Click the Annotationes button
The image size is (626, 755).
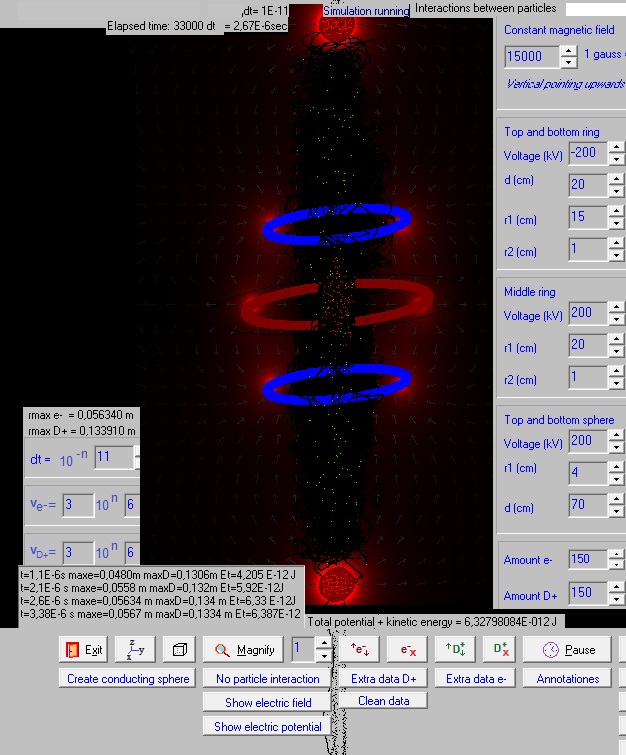568,679
